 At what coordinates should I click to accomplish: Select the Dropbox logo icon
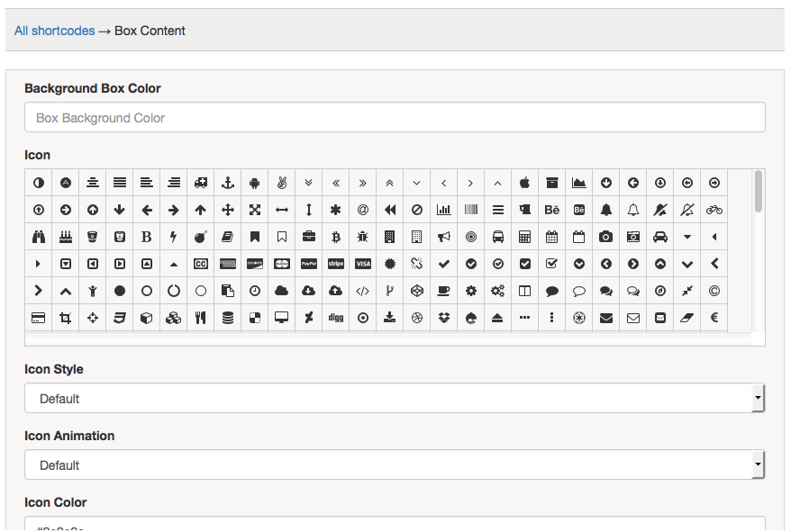point(444,318)
